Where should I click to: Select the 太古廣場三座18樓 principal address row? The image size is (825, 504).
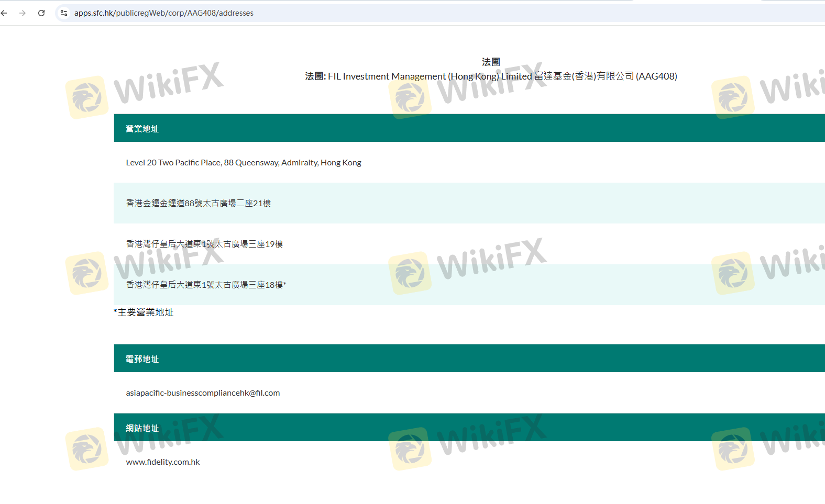coord(206,285)
